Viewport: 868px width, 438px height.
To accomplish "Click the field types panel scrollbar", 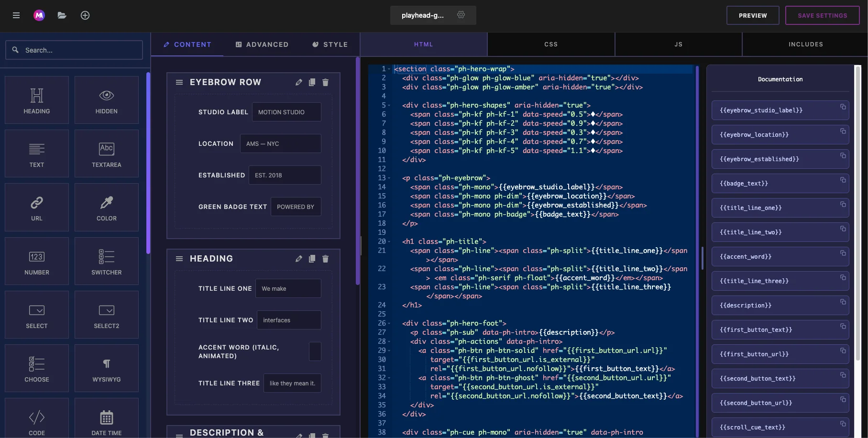I will [x=148, y=163].
